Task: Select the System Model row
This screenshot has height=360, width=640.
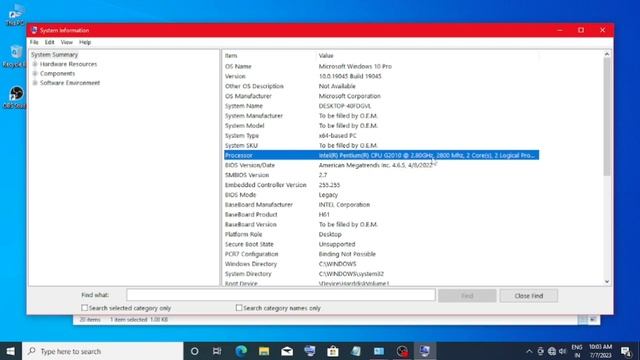Action: 381,126
